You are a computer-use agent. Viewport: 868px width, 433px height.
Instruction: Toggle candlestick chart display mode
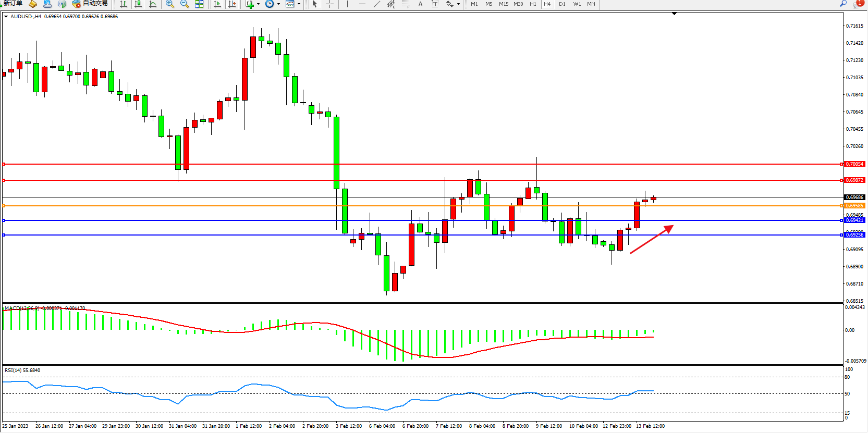point(138,4)
